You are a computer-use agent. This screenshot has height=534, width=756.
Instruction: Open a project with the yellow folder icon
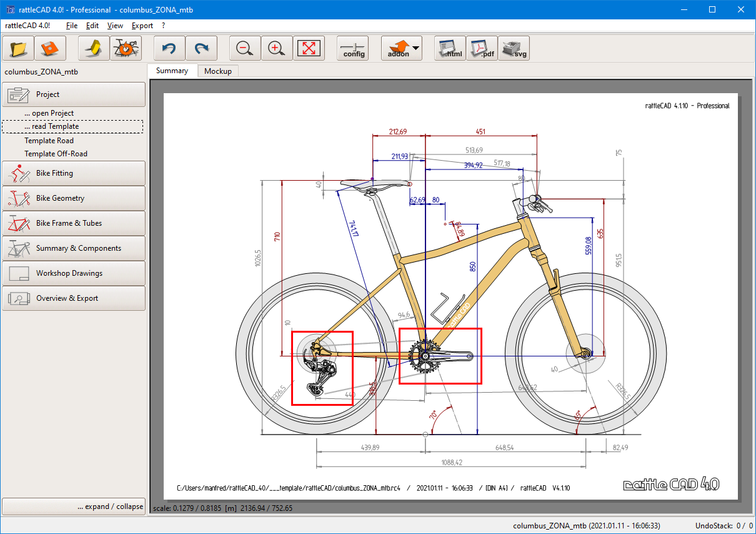point(19,48)
